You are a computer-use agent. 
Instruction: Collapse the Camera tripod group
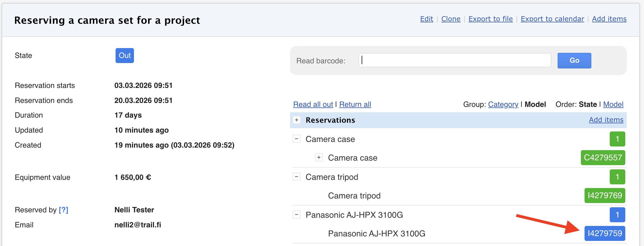point(297,177)
